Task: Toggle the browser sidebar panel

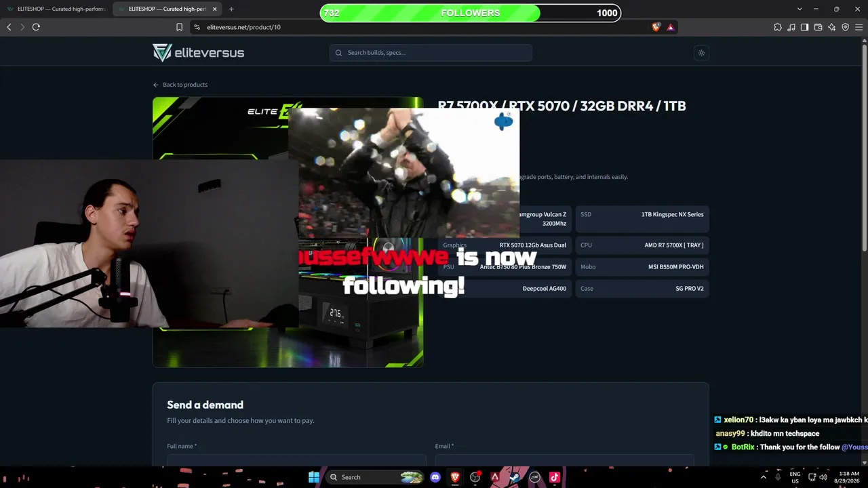Action: click(x=804, y=27)
